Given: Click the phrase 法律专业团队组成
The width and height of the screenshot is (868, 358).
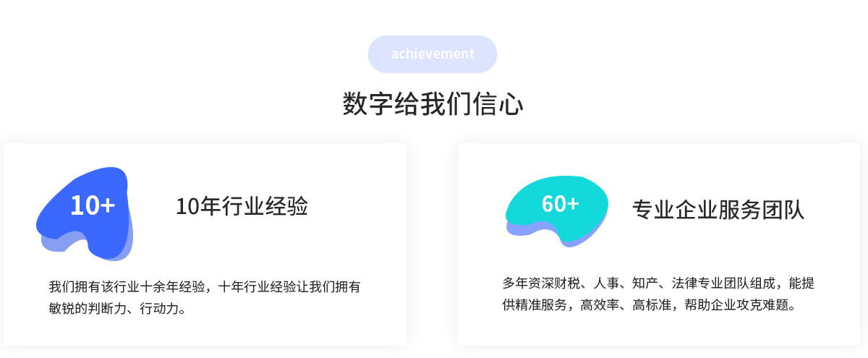Looking at the screenshot, I should (722, 283).
